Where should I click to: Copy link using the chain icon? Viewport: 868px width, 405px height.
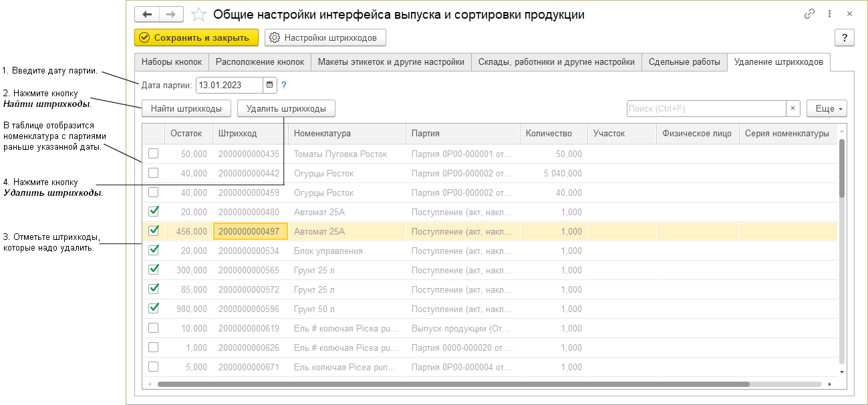[x=810, y=14]
